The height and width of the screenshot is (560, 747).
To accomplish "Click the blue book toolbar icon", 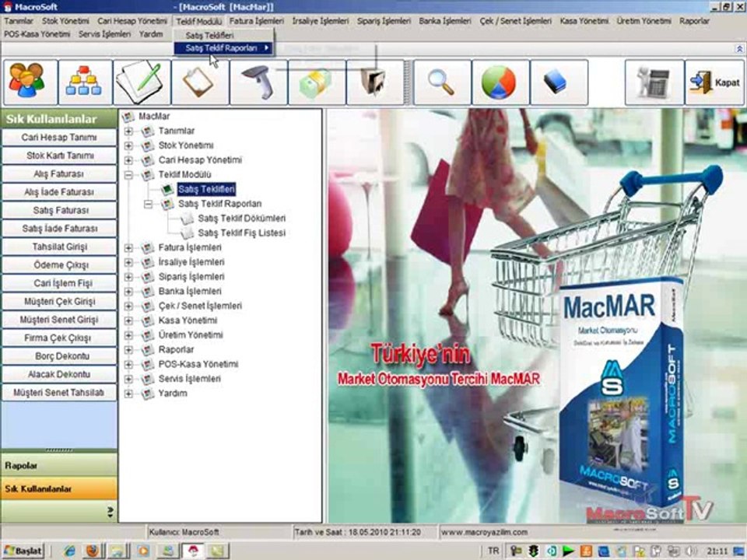I will [559, 82].
